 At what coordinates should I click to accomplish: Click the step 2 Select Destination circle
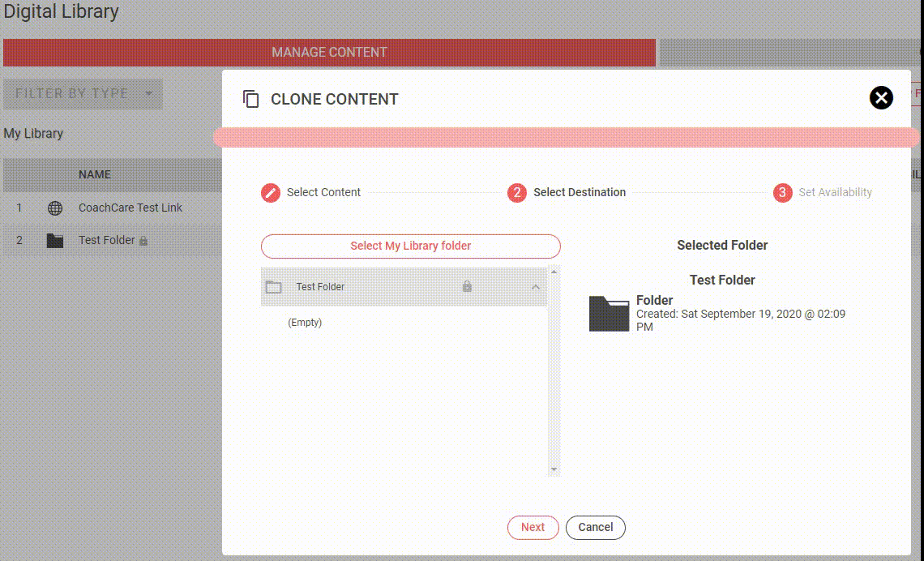[x=516, y=192]
